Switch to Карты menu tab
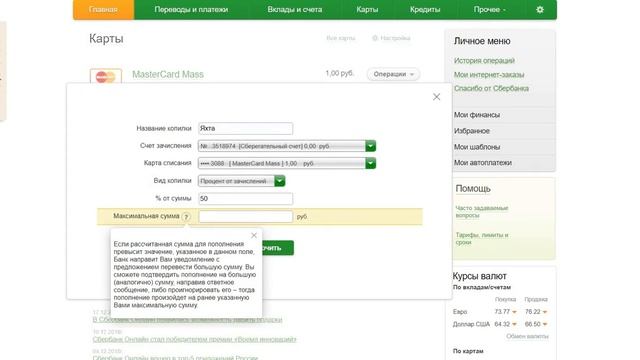This screenshot has width=640, height=360. (x=367, y=9)
